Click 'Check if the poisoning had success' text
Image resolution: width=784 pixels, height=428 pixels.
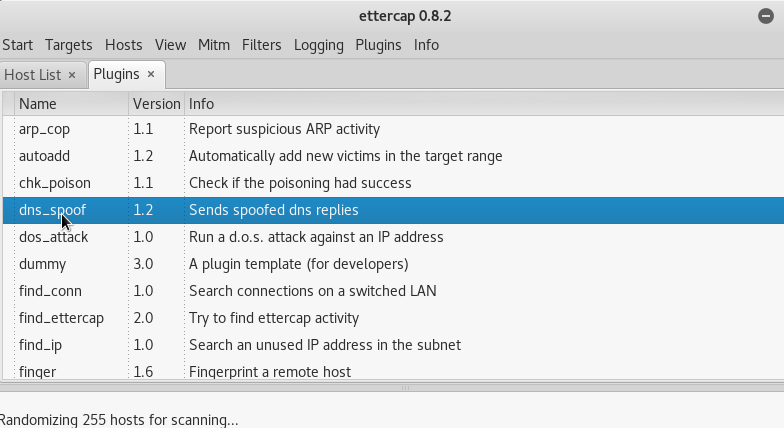point(300,183)
